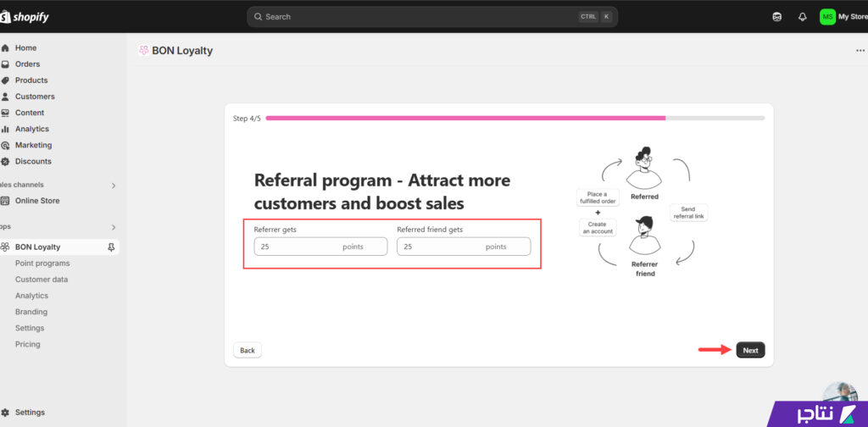This screenshot has height=427, width=868.
Task: Click the Home icon in sidebar
Action: (5, 48)
